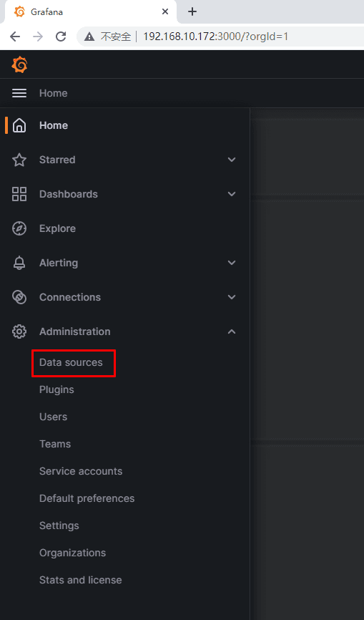Click the Dashboards grid icon
364x620 pixels.
19,194
